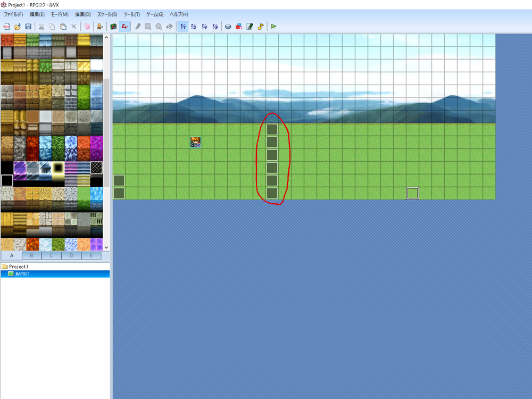
Task: Select the Pencil drawing tool
Action: pyautogui.click(x=137, y=27)
